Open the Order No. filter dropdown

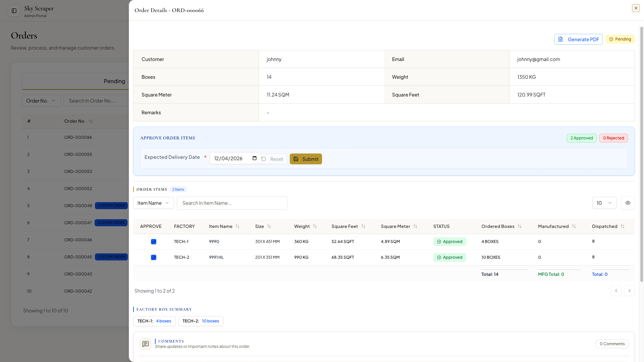(41, 101)
